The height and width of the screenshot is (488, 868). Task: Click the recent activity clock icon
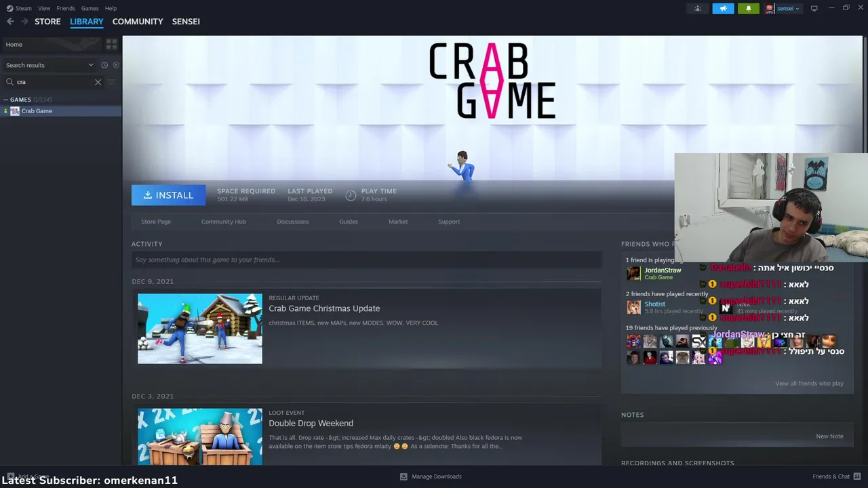(104, 65)
